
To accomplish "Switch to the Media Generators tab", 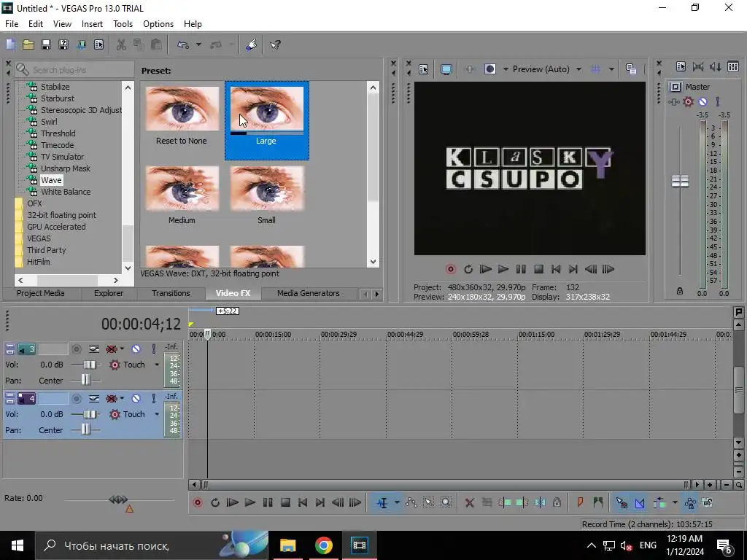I will 309,293.
